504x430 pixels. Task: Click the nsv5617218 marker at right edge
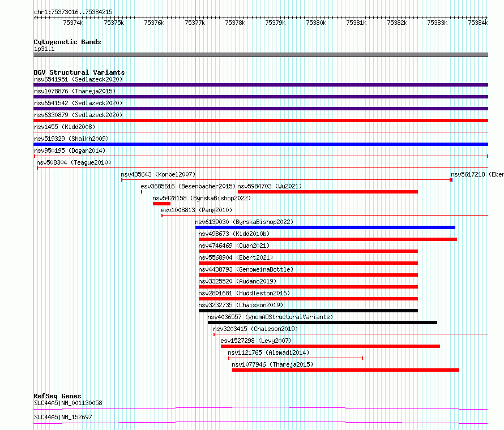tap(451, 180)
